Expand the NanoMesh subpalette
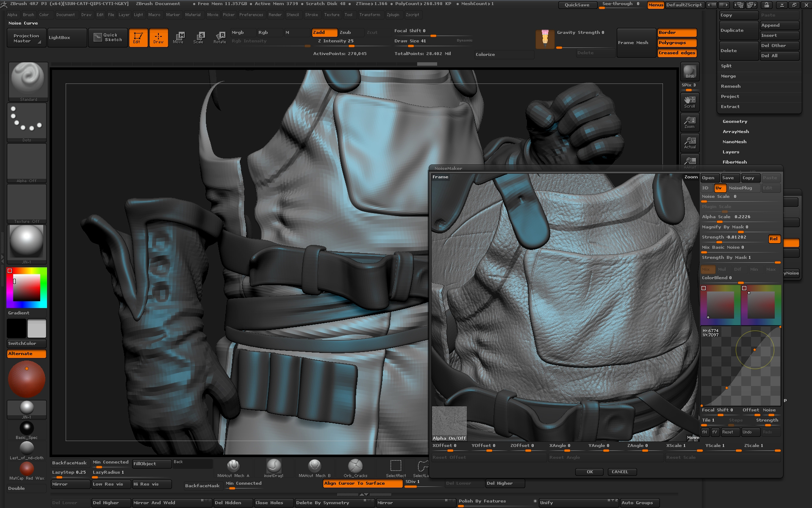This screenshot has width=812, height=508. 734,142
